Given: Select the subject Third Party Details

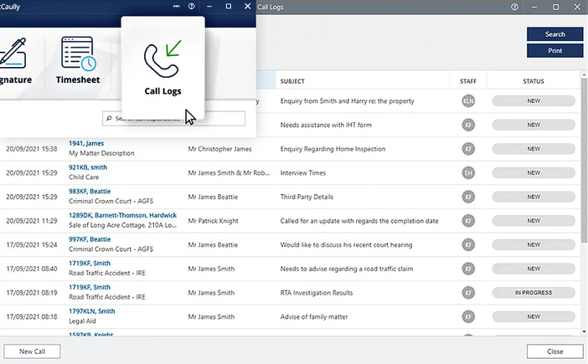Looking at the screenshot, I should (307, 197).
